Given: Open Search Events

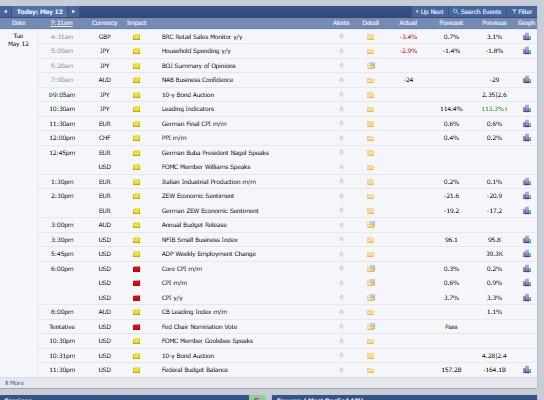Looking at the screenshot, I should pyautogui.click(x=477, y=12).
